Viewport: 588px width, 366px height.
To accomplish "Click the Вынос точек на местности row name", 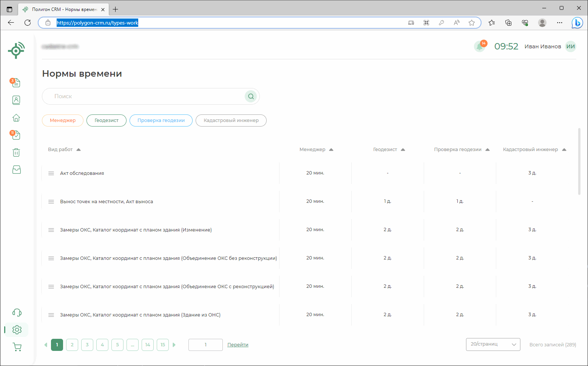I will coord(106,202).
